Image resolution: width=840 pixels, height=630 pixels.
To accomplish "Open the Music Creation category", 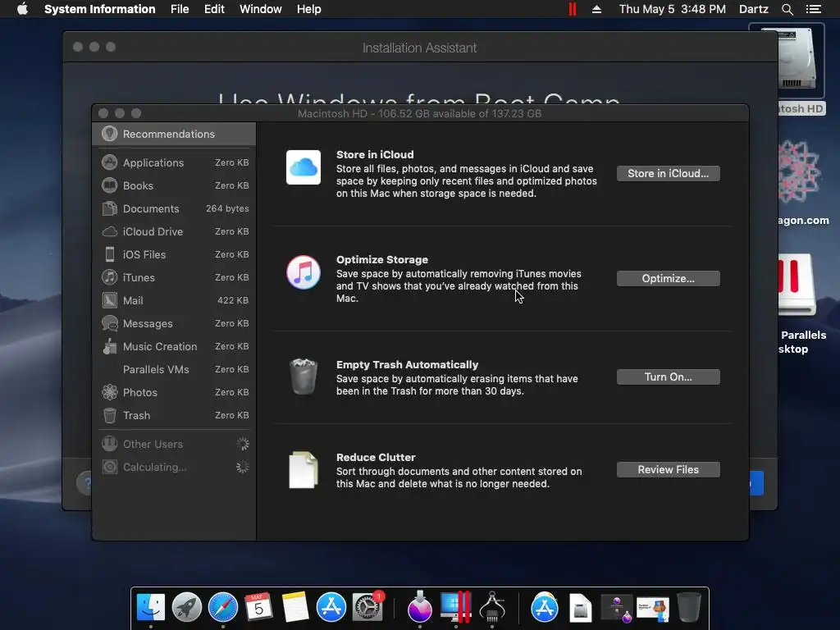I will click(174, 347).
